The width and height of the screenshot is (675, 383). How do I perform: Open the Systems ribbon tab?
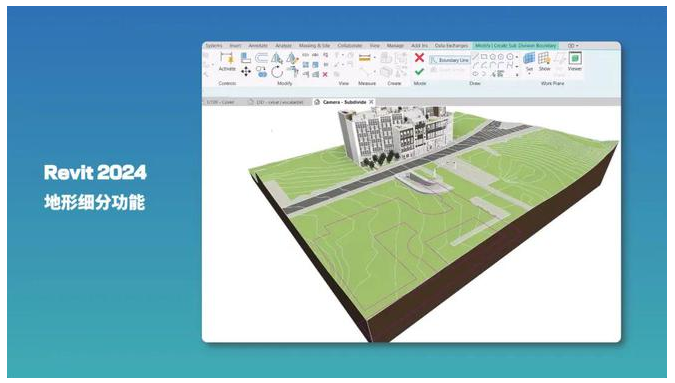(214, 46)
